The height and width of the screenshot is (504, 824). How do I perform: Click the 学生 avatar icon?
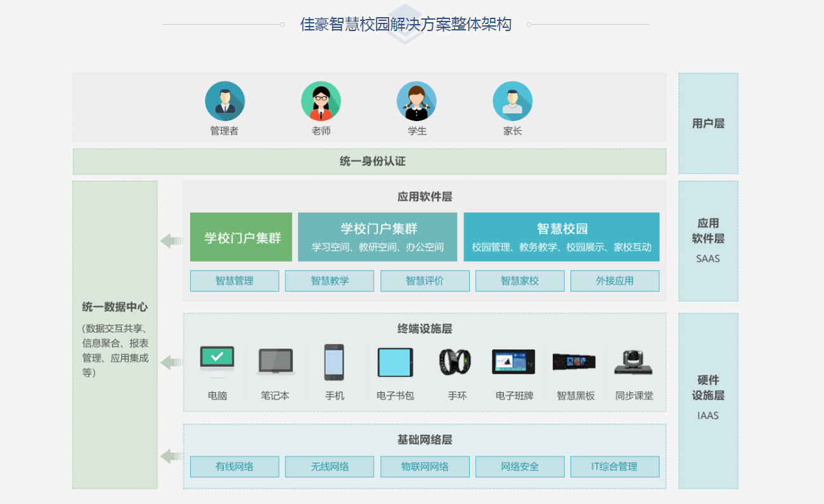tap(416, 101)
